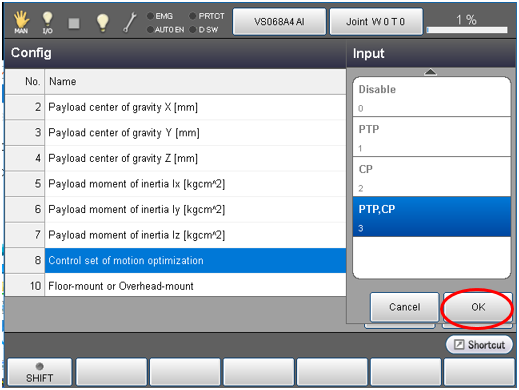The image size is (519, 390).
Task: Tap the gray stop square icon
Action: pyautogui.click(x=74, y=23)
